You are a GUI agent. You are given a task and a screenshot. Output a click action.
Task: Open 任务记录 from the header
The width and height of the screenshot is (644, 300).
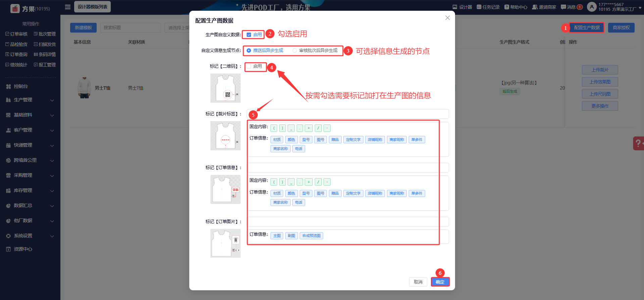pos(488,7)
